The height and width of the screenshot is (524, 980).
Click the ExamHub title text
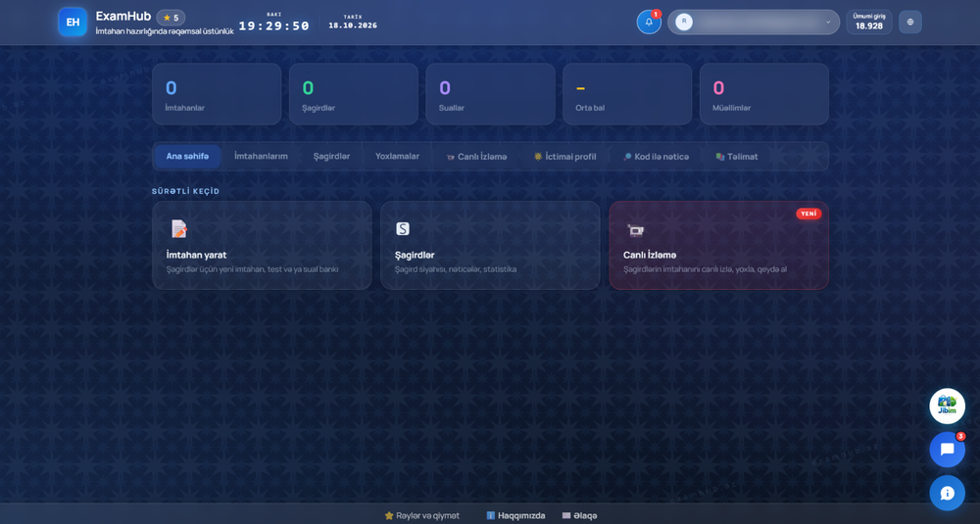point(123,17)
